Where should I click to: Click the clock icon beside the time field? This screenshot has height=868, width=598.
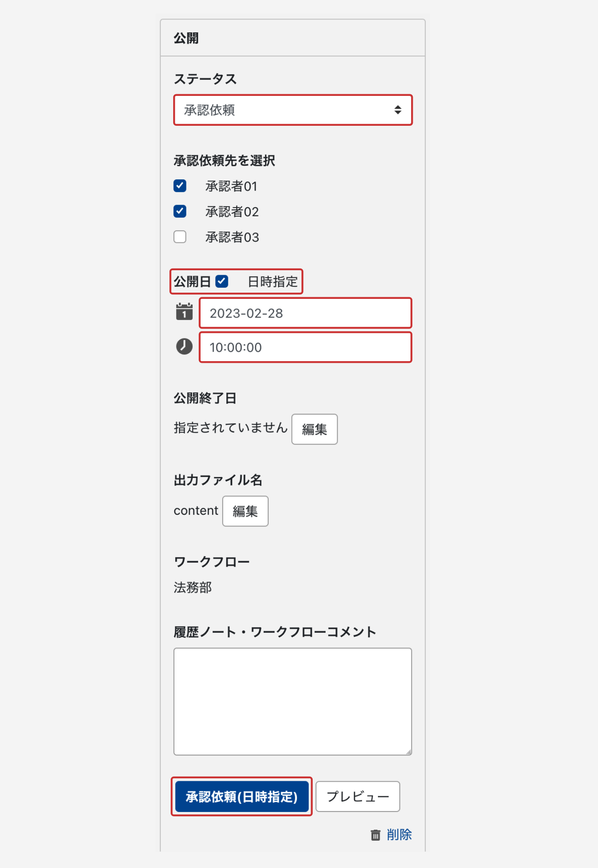(184, 346)
